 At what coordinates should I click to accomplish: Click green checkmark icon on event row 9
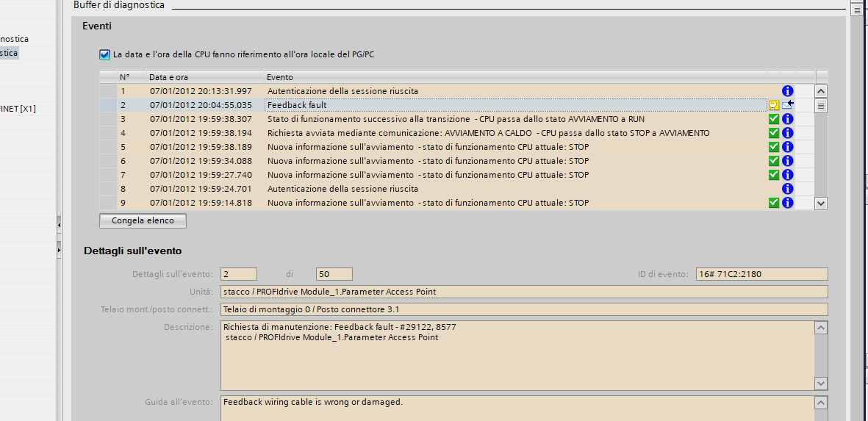(773, 203)
